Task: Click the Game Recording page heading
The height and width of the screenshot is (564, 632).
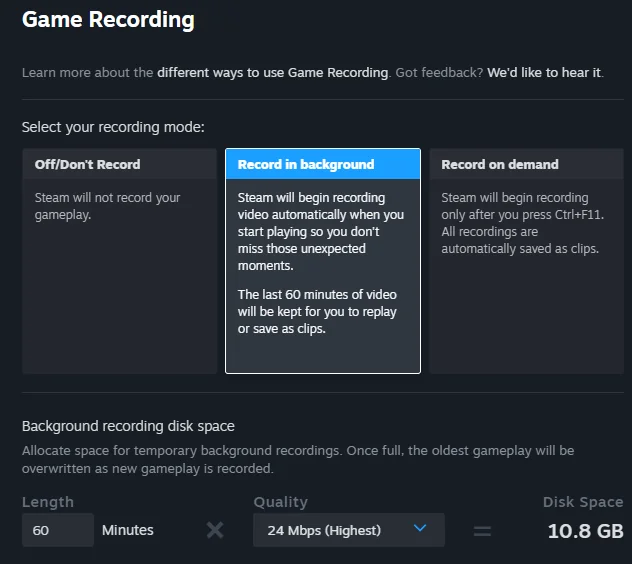Action: coord(108,19)
